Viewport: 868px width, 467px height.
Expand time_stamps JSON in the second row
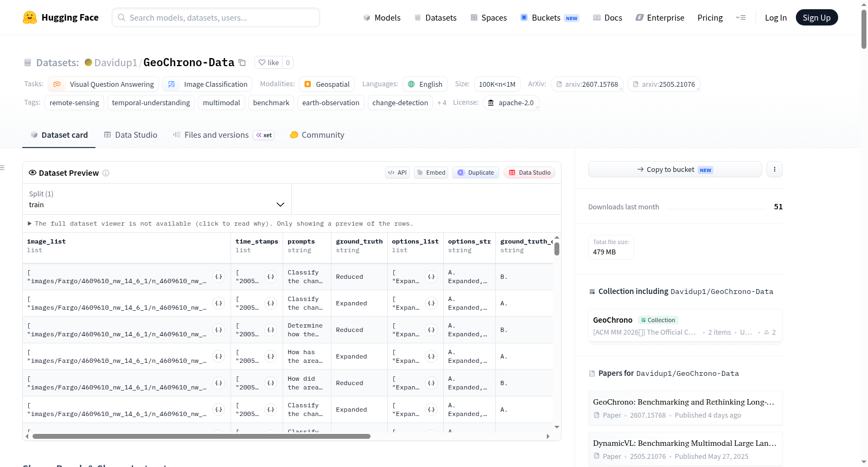tap(271, 303)
